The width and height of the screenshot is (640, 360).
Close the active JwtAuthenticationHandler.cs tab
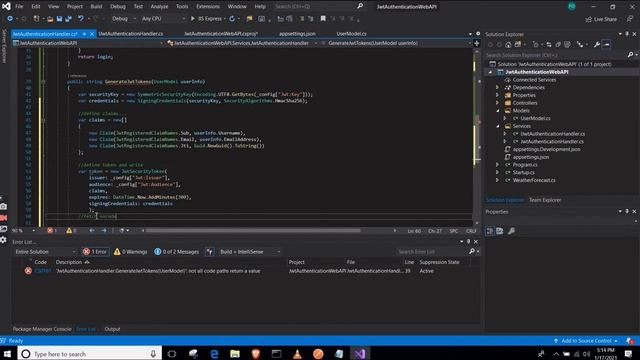pyautogui.click(x=92, y=34)
